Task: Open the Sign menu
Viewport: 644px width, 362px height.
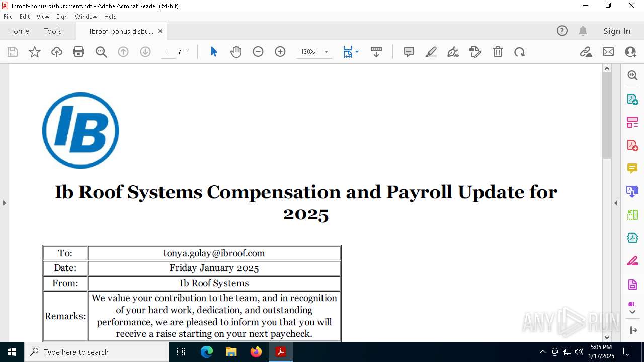Action: (62, 17)
